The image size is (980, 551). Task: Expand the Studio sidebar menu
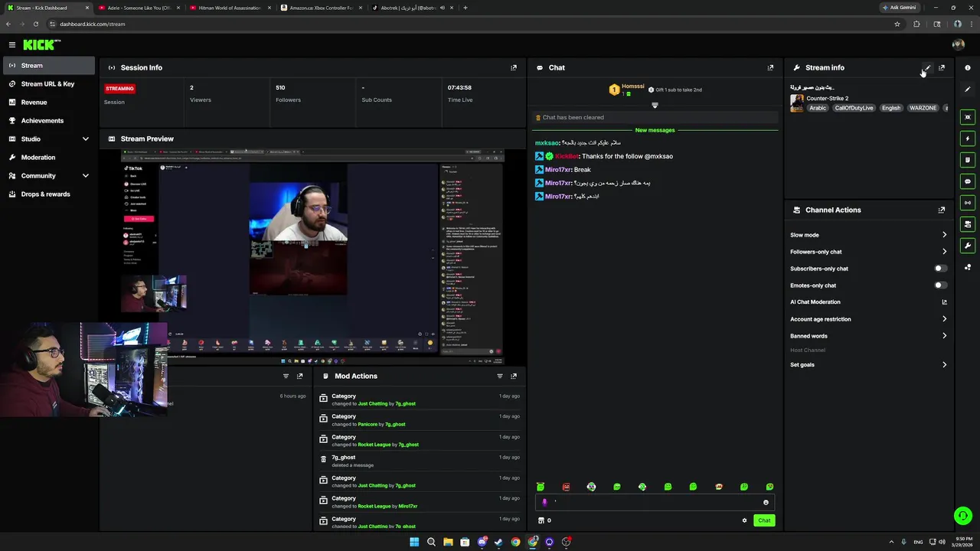pos(85,139)
